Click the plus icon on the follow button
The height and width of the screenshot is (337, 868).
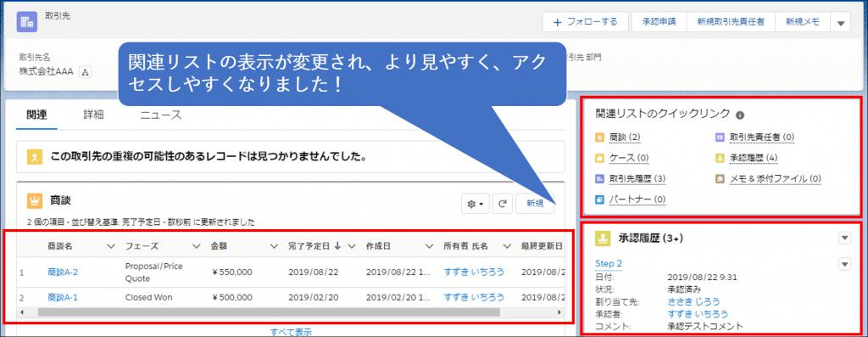tap(559, 22)
